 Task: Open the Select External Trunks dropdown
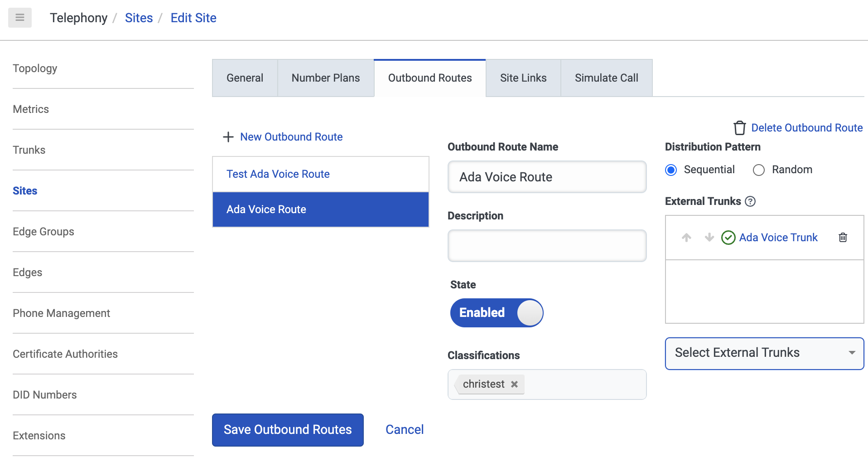pos(764,353)
